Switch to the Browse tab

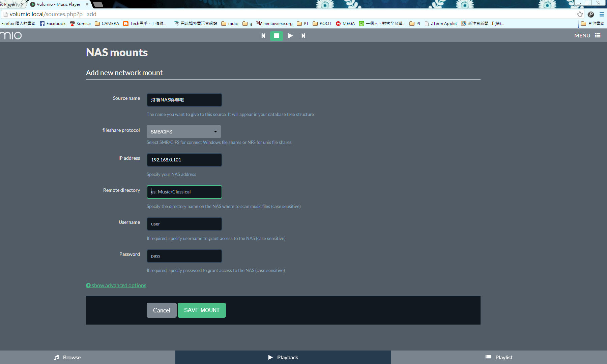pyautogui.click(x=67, y=357)
